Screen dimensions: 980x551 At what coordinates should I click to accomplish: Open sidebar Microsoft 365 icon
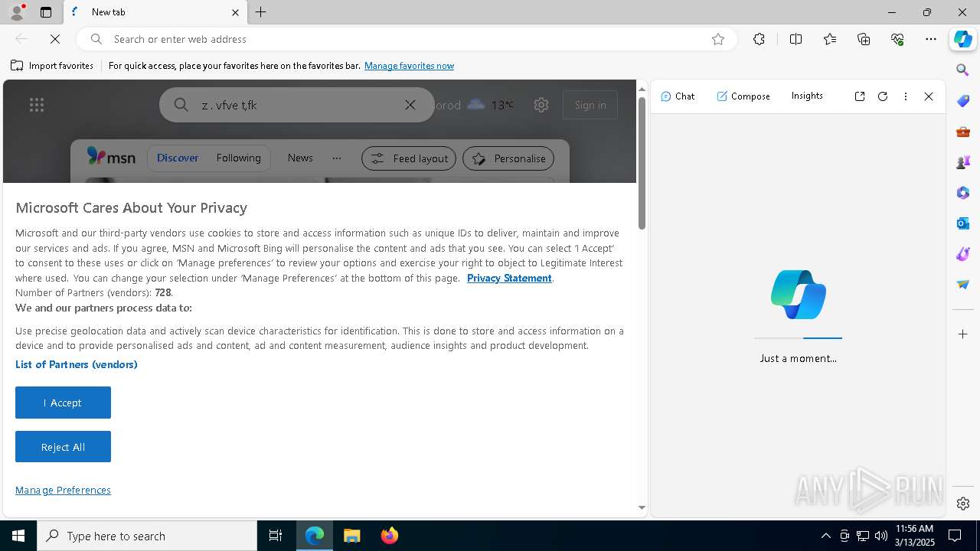coord(963,192)
